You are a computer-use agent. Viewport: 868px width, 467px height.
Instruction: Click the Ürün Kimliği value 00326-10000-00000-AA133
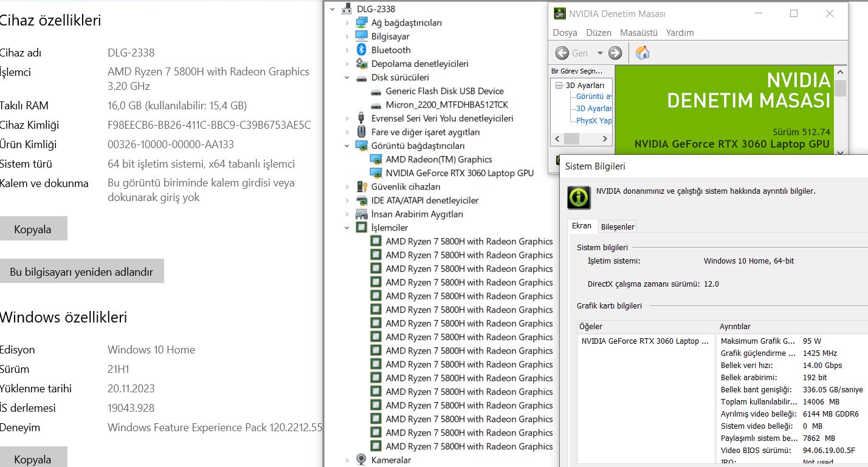point(171,145)
